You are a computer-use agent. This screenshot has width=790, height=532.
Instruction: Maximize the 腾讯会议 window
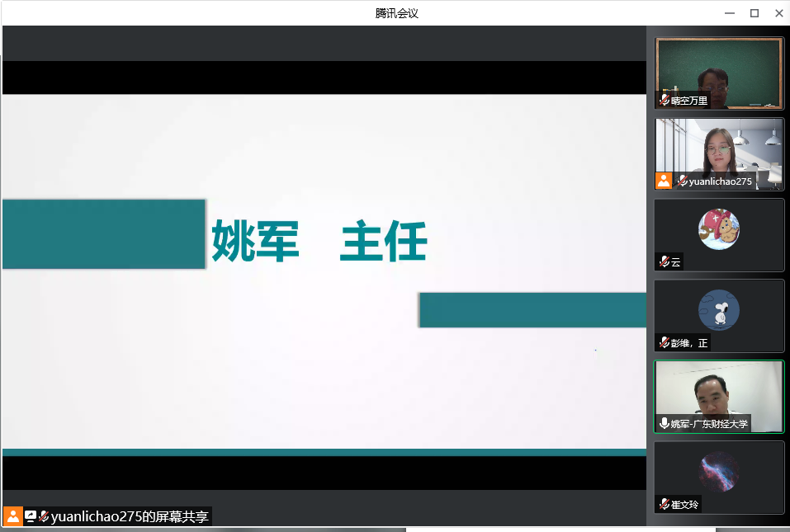click(755, 13)
